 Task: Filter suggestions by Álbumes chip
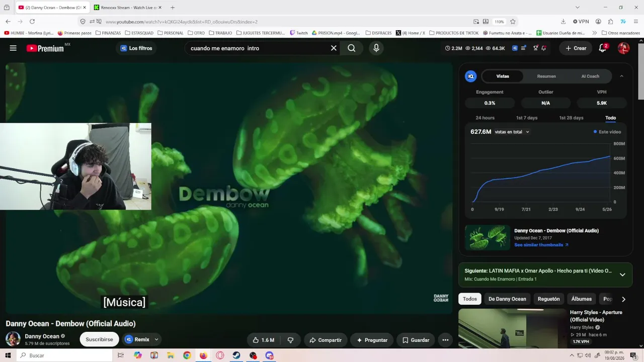click(582, 299)
